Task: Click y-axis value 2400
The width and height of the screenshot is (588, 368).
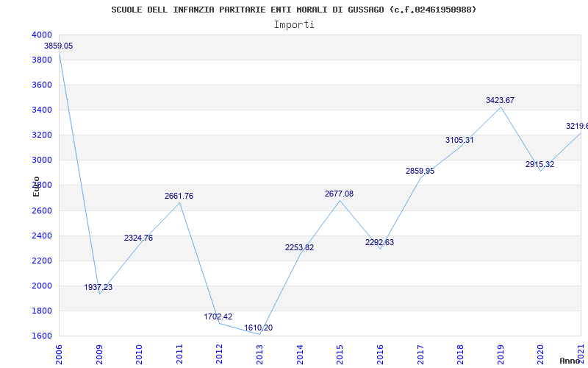Action: (x=43, y=236)
